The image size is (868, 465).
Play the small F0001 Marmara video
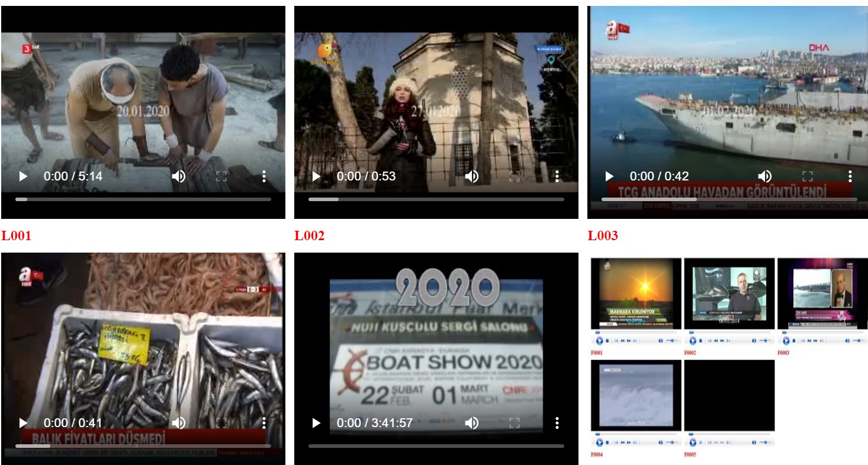point(599,341)
